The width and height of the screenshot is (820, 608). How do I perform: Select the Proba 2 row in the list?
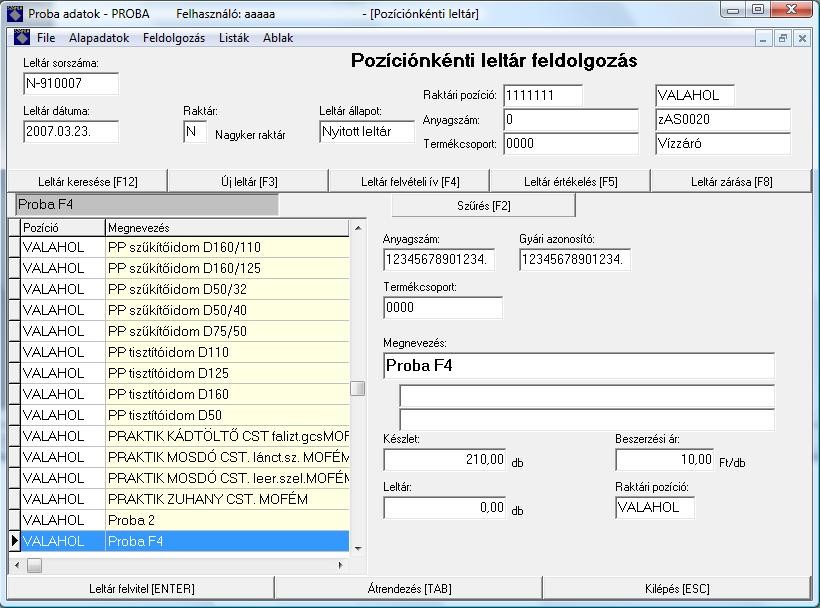pos(227,520)
